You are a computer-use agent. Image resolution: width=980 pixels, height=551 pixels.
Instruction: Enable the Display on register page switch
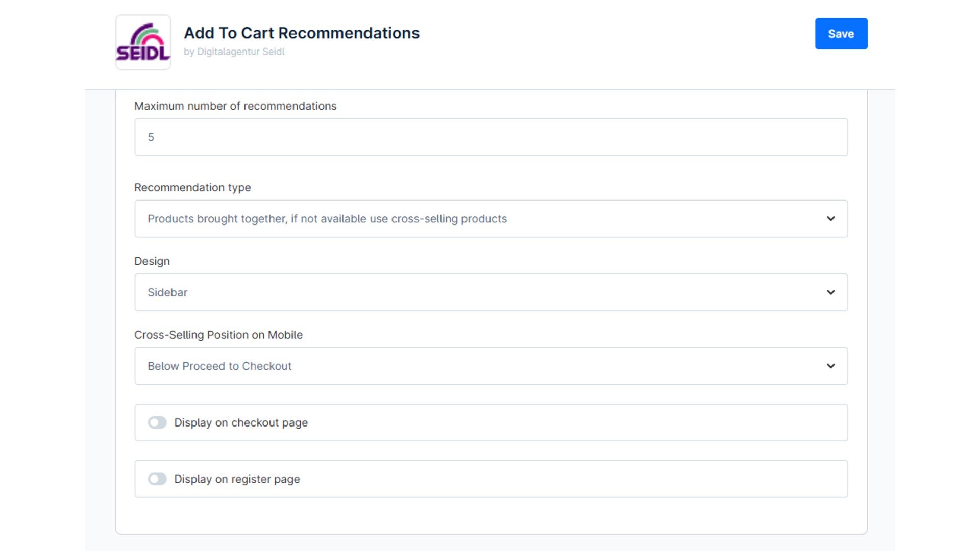pyautogui.click(x=157, y=479)
